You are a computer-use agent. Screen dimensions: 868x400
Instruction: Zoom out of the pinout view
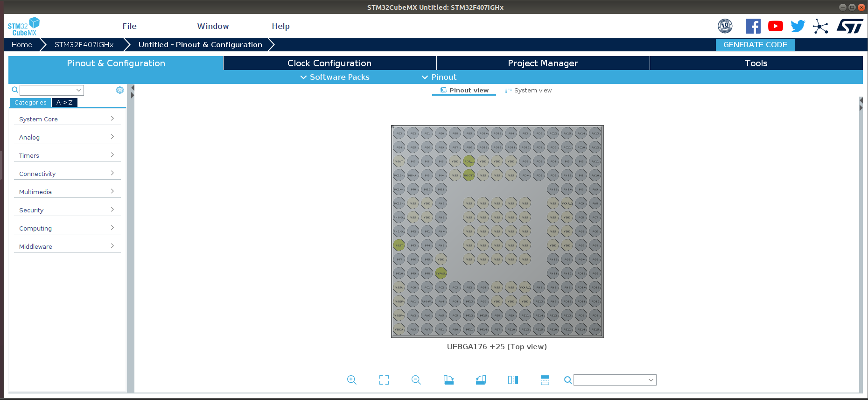(416, 380)
